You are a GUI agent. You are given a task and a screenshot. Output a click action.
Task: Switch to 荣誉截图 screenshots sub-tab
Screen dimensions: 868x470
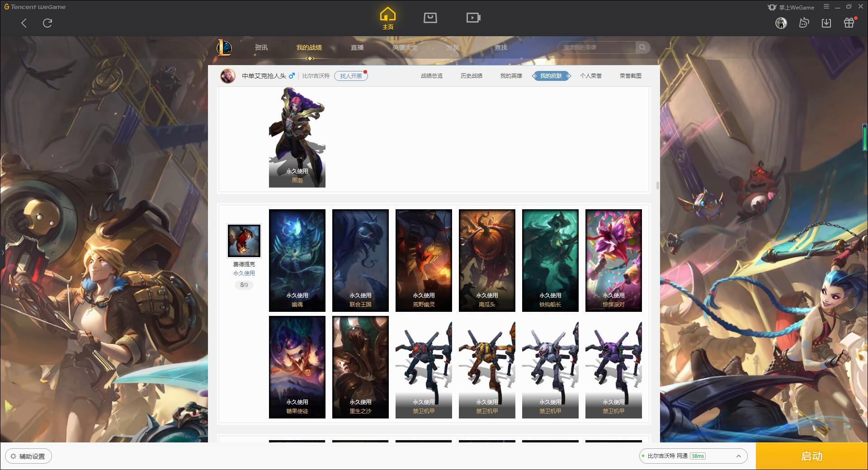631,76
